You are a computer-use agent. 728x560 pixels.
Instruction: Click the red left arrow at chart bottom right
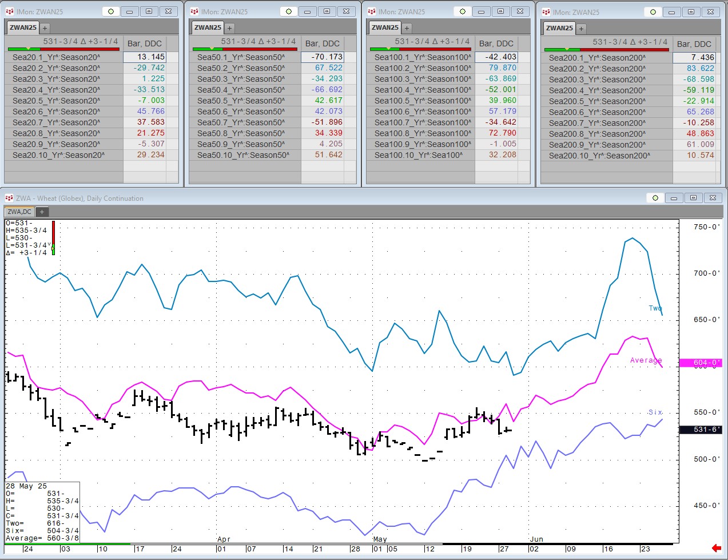click(x=715, y=548)
